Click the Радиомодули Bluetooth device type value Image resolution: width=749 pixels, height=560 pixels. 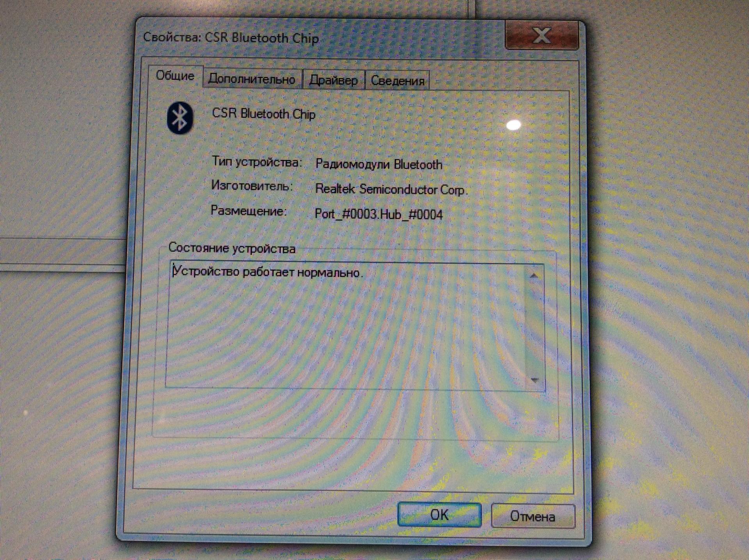[379, 164]
